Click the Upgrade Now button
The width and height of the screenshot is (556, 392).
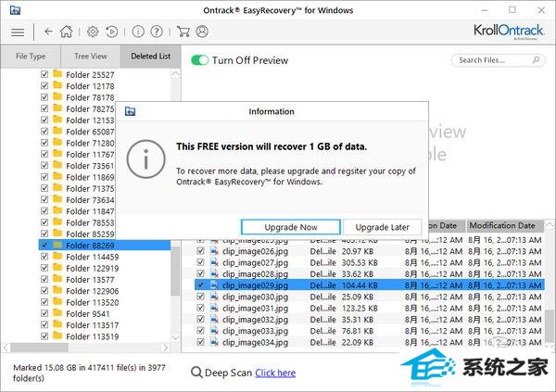coord(291,227)
